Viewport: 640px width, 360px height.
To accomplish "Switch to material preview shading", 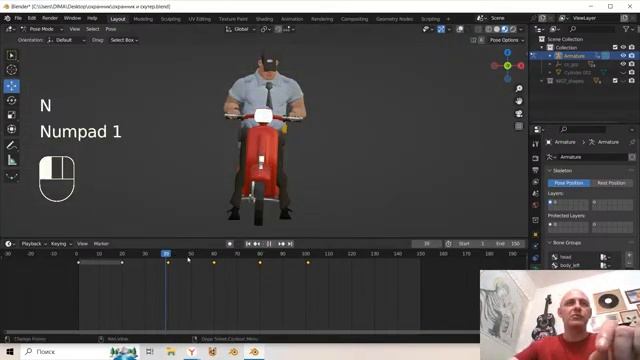I will 505,29.
